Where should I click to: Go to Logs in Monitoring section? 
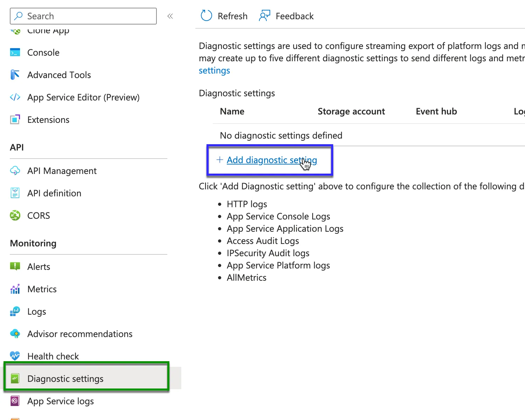(x=37, y=311)
